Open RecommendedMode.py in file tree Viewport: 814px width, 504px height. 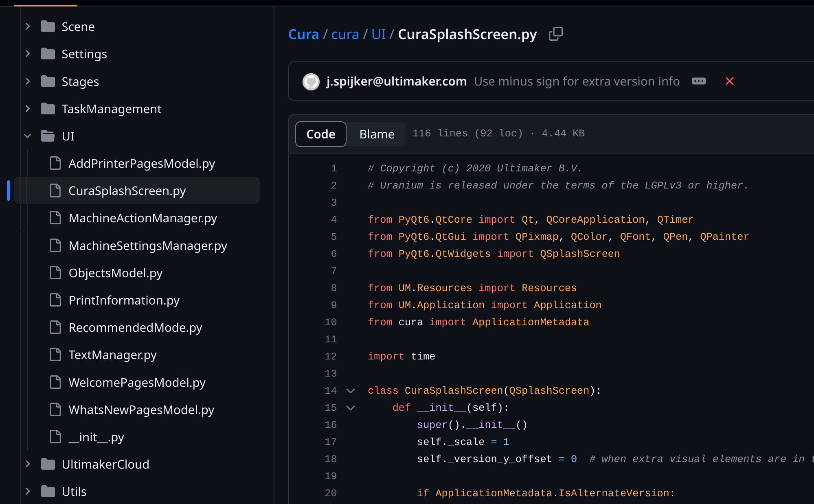(x=136, y=327)
